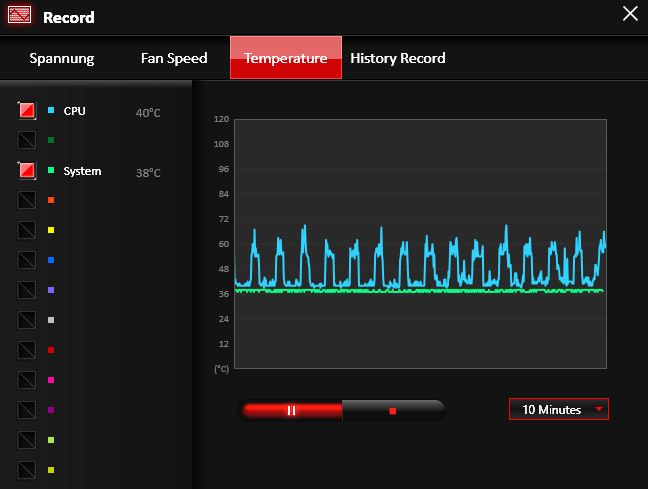The image size is (648, 489).
Task: Open the 10 Minutes time range dropdown
Action: point(559,409)
